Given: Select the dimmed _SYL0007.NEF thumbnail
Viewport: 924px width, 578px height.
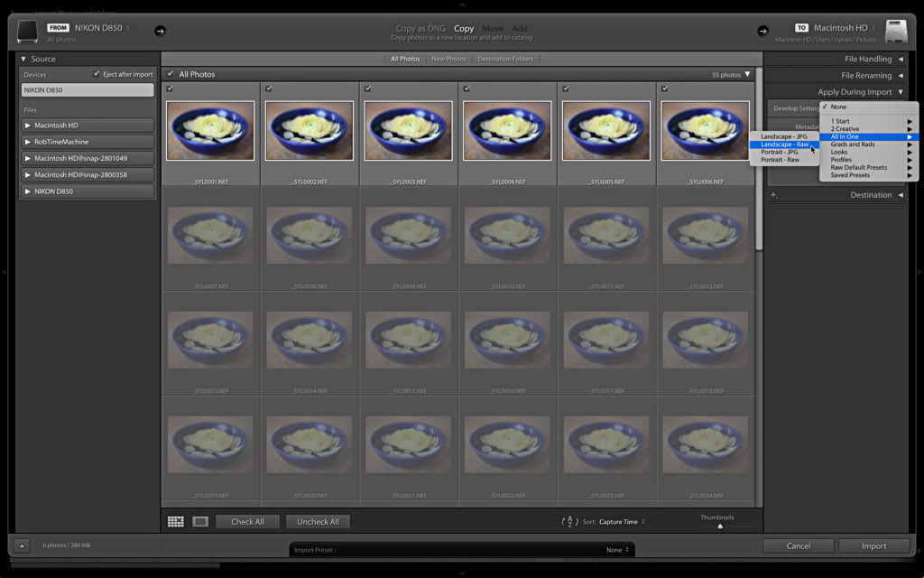Looking at the screenshot, I should click(210, 236).
